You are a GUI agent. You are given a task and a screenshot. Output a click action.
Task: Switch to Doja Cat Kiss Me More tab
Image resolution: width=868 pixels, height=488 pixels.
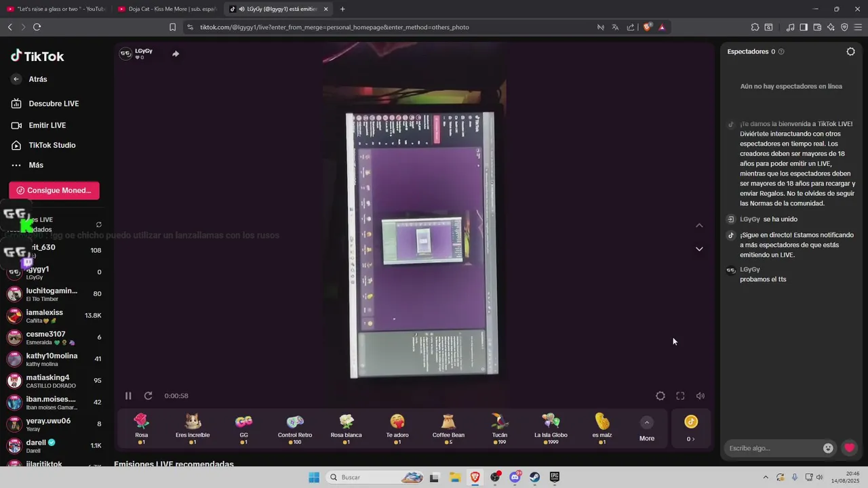[x=167, y=9]
